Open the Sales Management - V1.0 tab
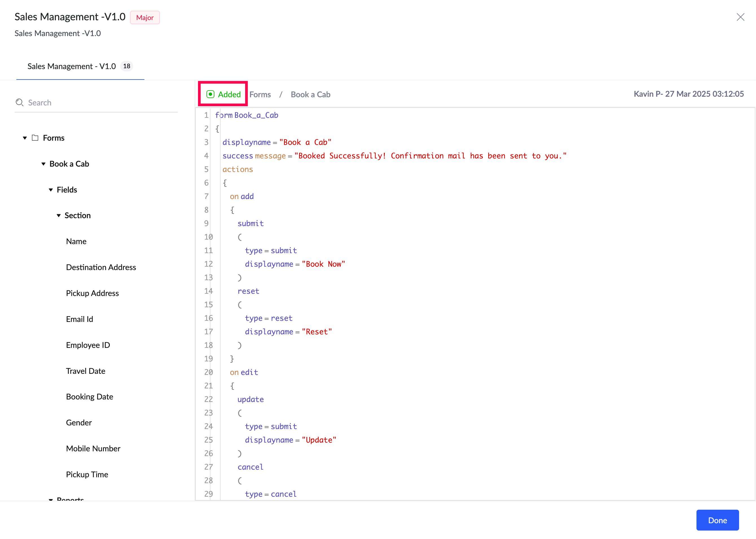This screenshot has height=539, width=756. click(x=71, y=66)
